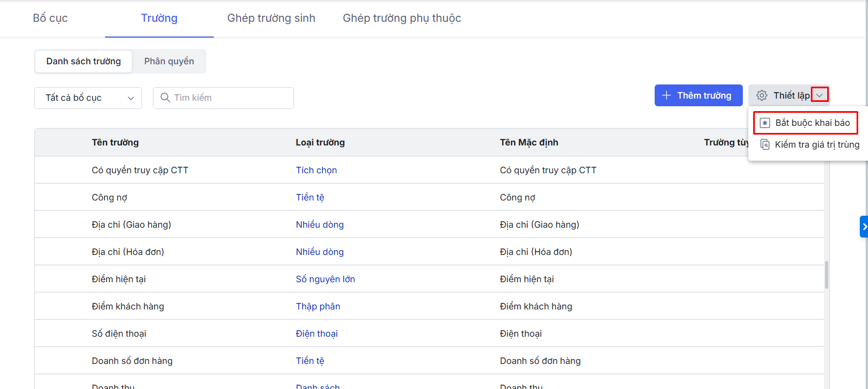Expand the blue side panel arrow
The image size is (868, 389).
(864, 227)
